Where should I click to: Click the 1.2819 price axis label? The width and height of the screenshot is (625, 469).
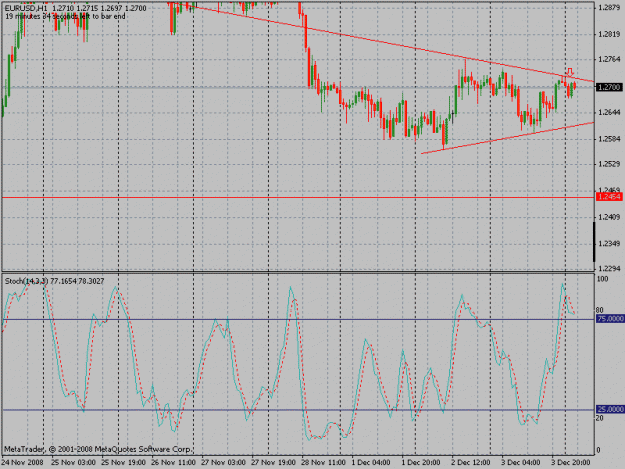(x=609, y=35)
